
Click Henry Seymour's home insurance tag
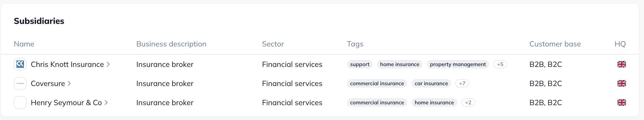434,102
